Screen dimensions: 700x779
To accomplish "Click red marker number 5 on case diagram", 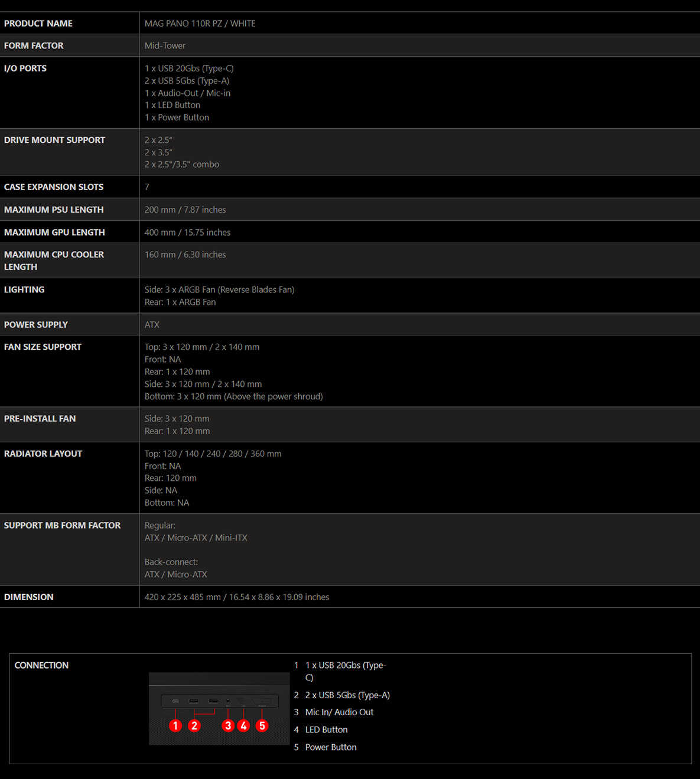I will [262, 725].
